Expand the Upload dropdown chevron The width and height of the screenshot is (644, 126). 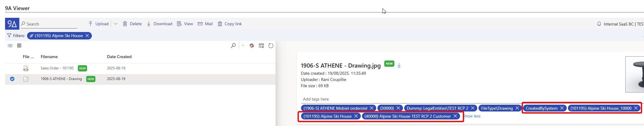(x=116, y=24)
